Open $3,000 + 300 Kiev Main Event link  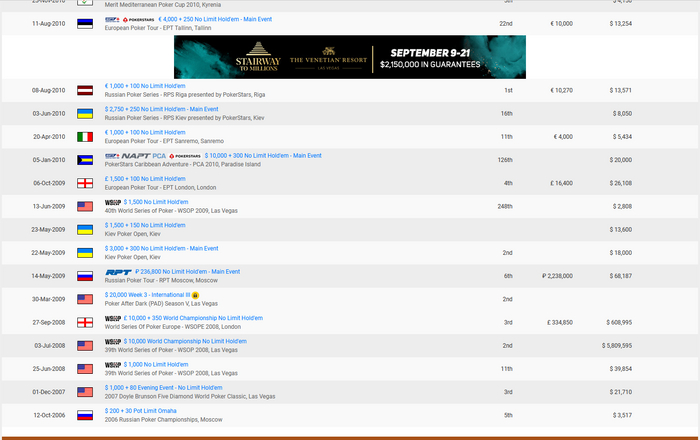click(x=161, y=248)
